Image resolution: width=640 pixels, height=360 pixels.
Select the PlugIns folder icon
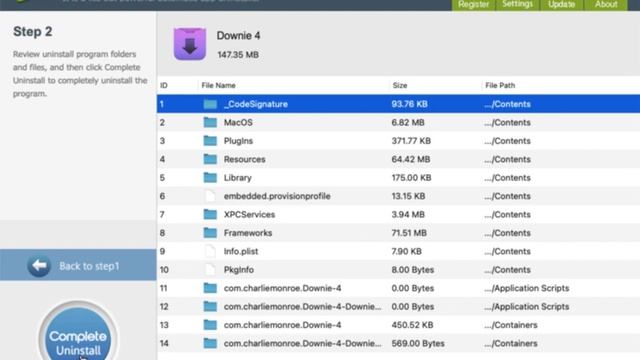tap(210, 141)
